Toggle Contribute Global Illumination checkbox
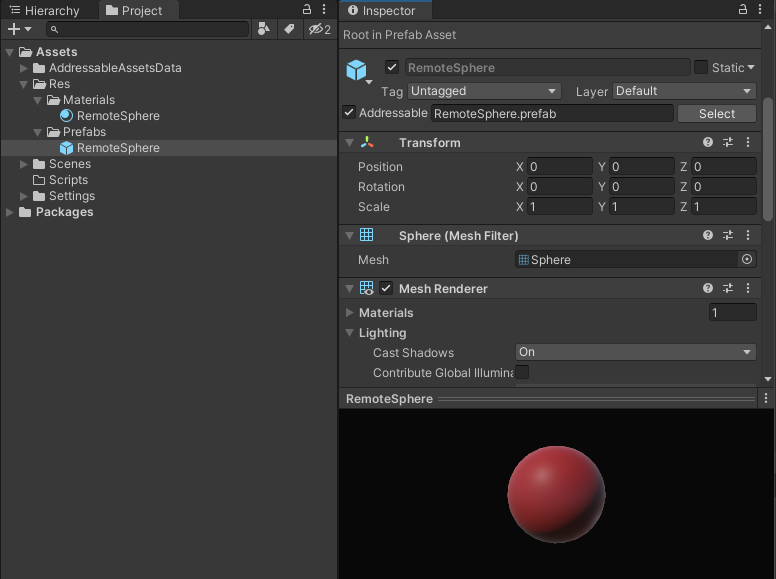Viewport: 776px width, 579px height. pos(522,372)
